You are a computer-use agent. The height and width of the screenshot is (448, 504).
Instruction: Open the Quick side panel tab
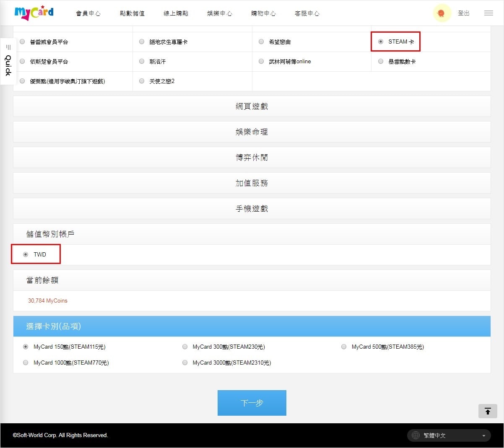pos(8,61)
